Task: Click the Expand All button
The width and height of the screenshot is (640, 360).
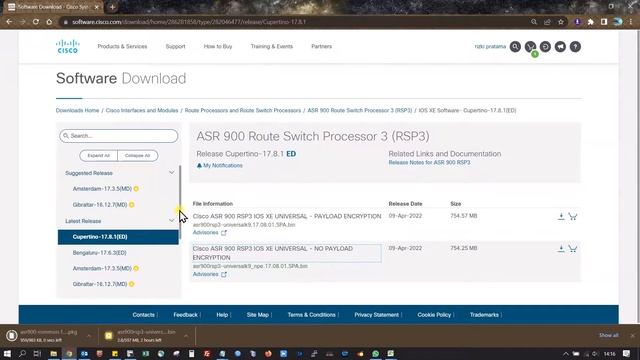Action: coord(98,156)
